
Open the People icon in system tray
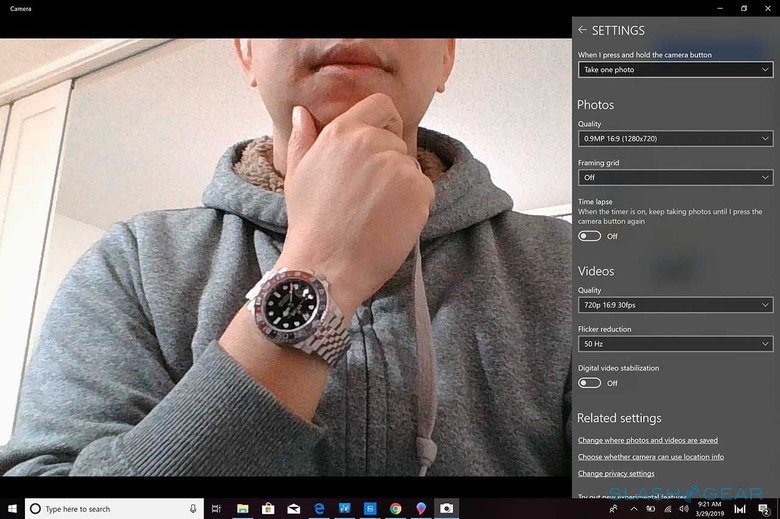click(613, 509)
